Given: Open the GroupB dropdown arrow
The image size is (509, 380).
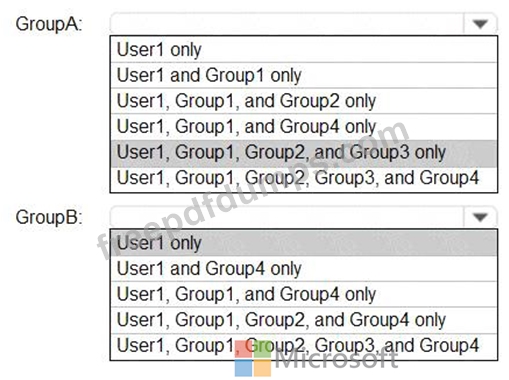Looking at the screenshot, I should click(480, 217).
